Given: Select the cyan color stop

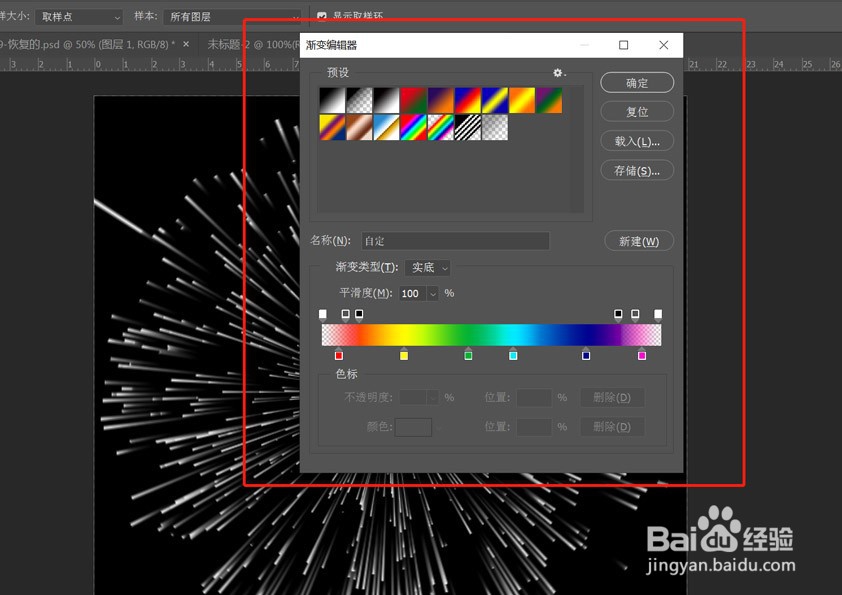Looking at the screenshot, I should tap(513, 354).
